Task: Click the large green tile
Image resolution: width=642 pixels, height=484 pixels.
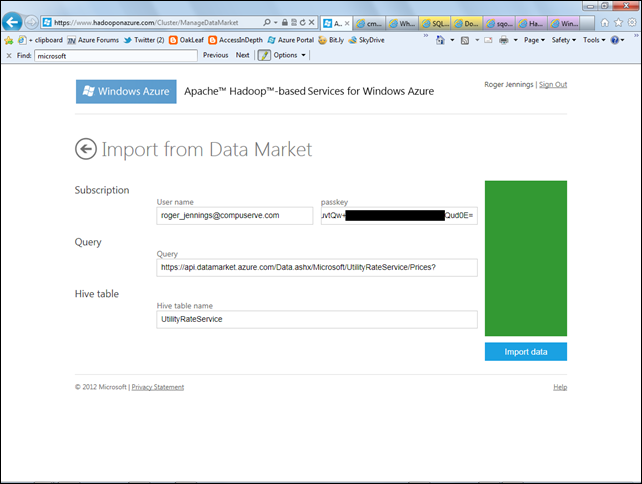Action: pyautogui.click(x=526, y=258)
